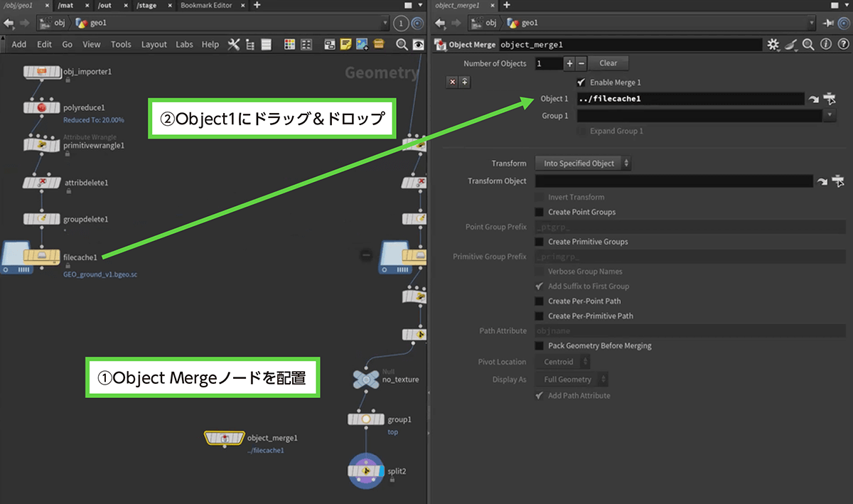The image size is (853, 504).
Task: Toggle the Enable Merge 1 checkbox
Action: [581, 82]
